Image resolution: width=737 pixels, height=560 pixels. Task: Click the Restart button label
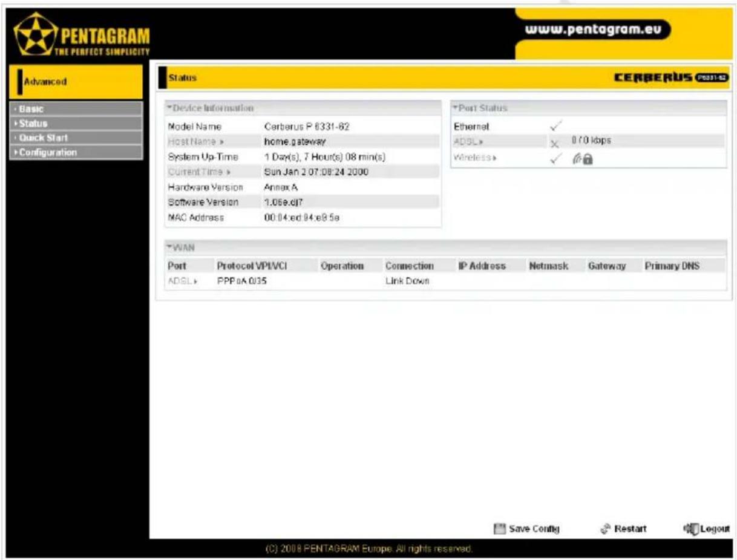631,529
